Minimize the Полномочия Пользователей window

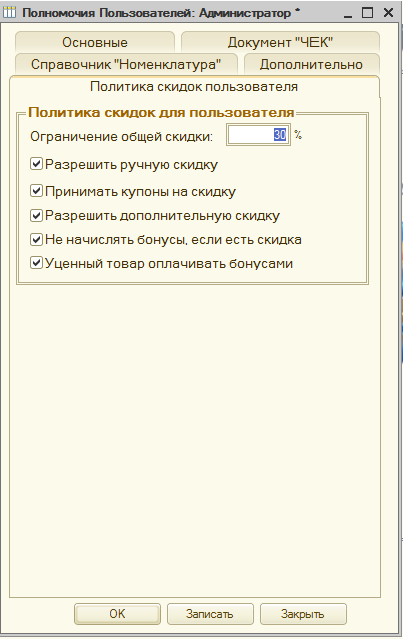coord(348,13)
